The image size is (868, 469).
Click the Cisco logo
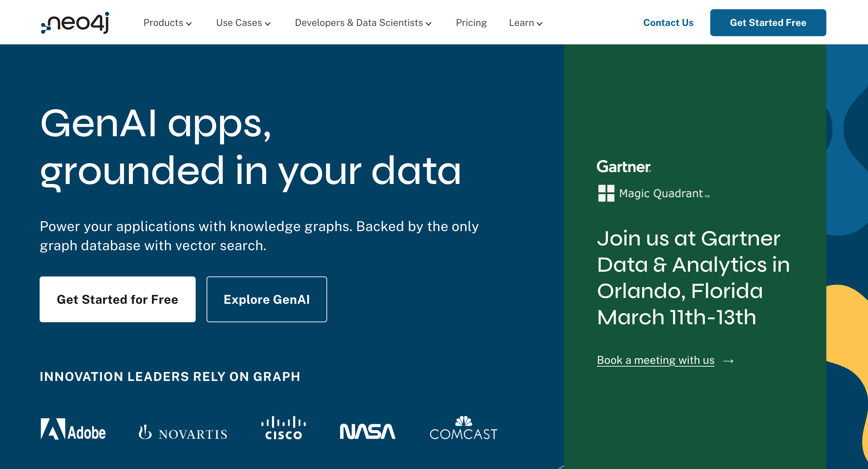click(x=283, y=428)
